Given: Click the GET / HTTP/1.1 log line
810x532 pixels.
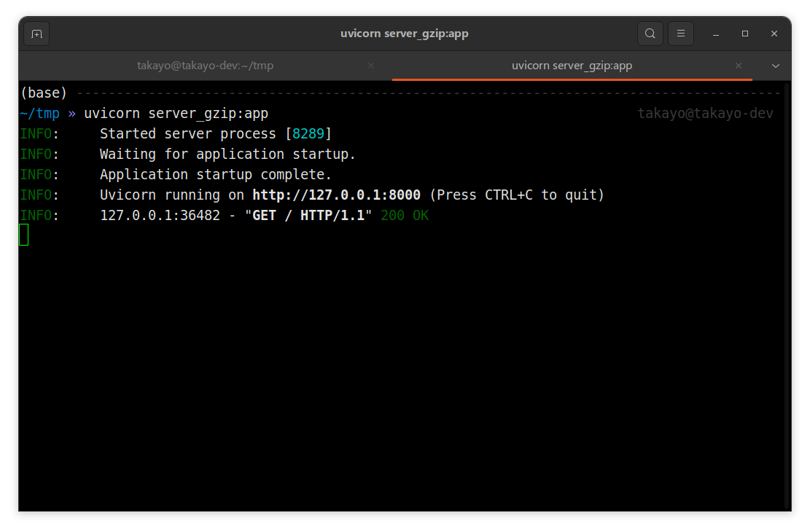Looking at the screenshot, I should click(307, 215).
